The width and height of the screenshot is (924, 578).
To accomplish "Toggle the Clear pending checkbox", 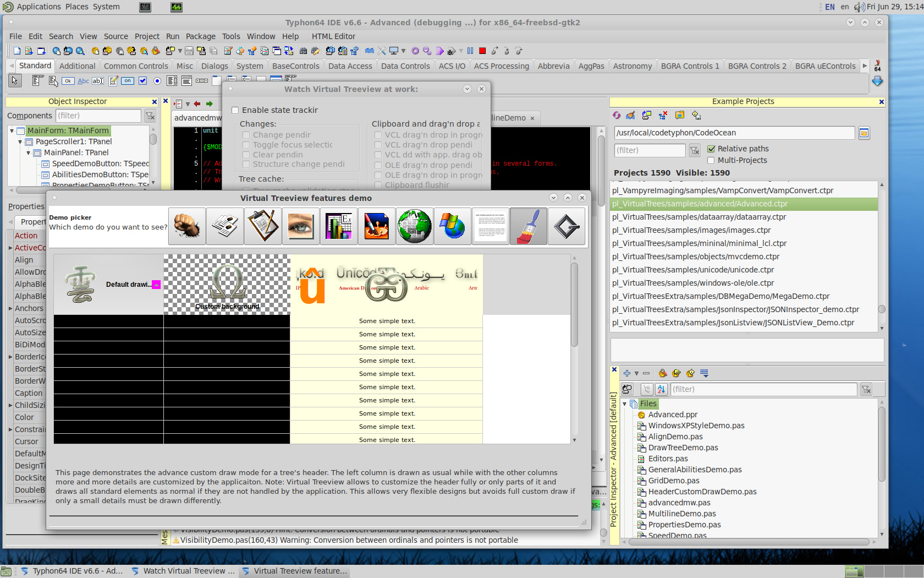I will 246,155.
